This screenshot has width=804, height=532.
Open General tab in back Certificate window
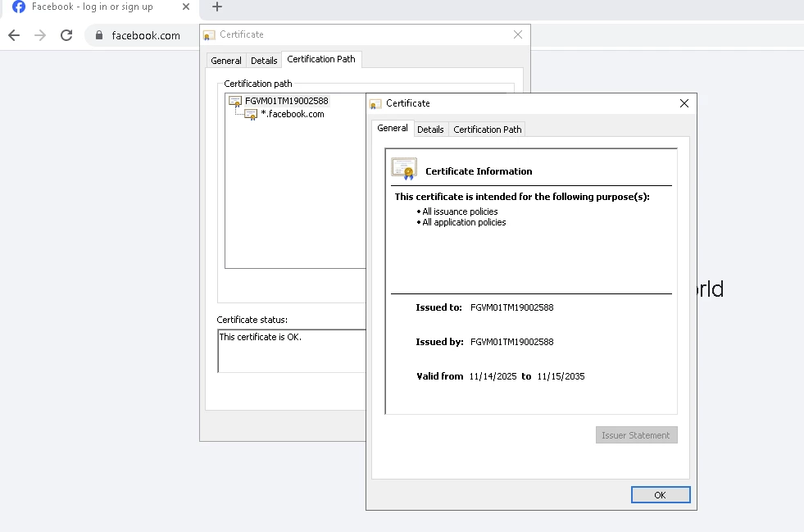[x=226, y=61]
